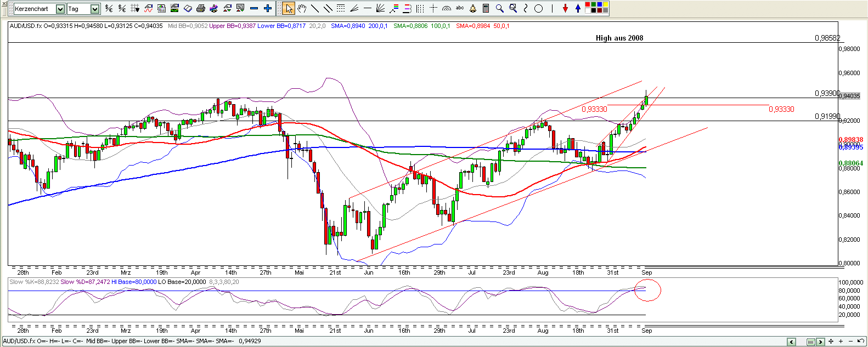Screen dimensions: 868x347
Task: Place a red down arrow marker
Action: point(565,9)
